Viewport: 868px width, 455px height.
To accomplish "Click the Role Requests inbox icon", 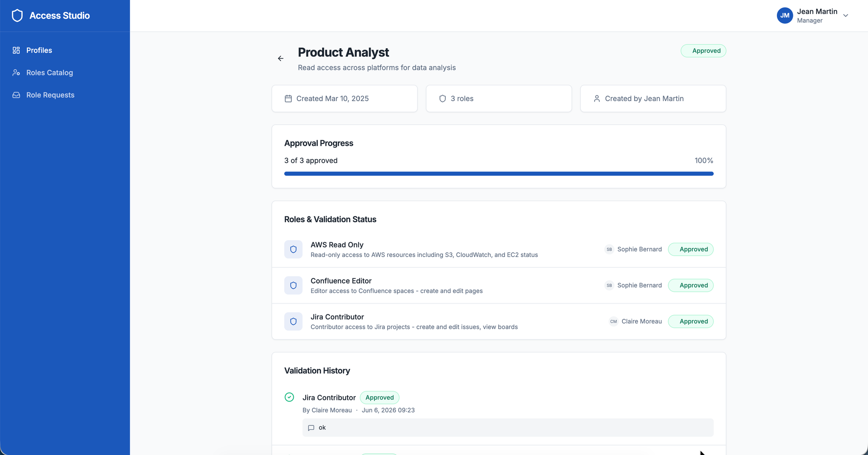I will click(16, 95).
